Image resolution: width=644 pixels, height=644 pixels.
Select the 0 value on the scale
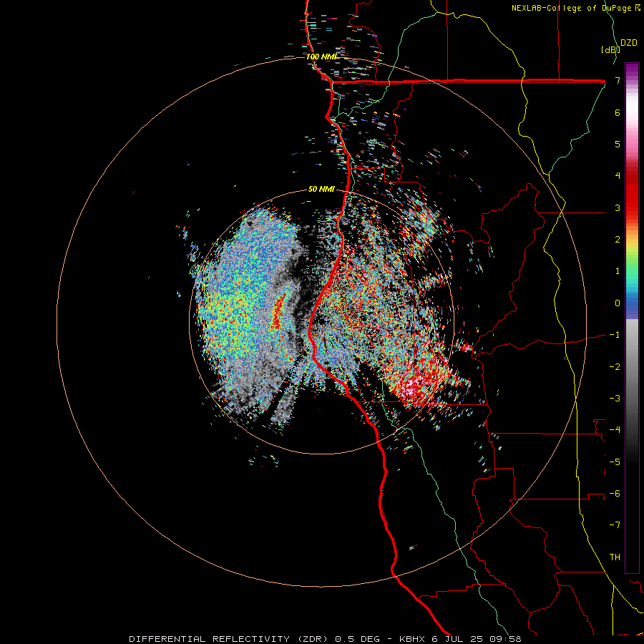pyautogui.click(x=618, y=303)
